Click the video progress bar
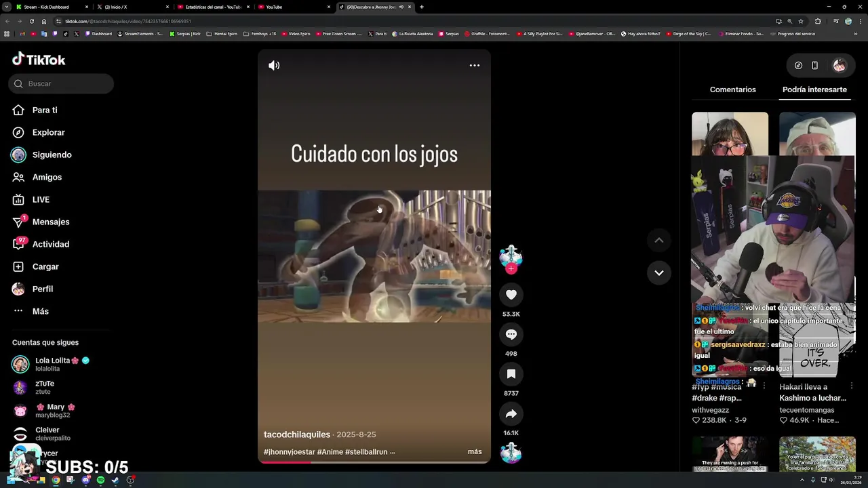The height and width of the screenshot is (488, 868). pyautogui.click(x=374, y=462)
